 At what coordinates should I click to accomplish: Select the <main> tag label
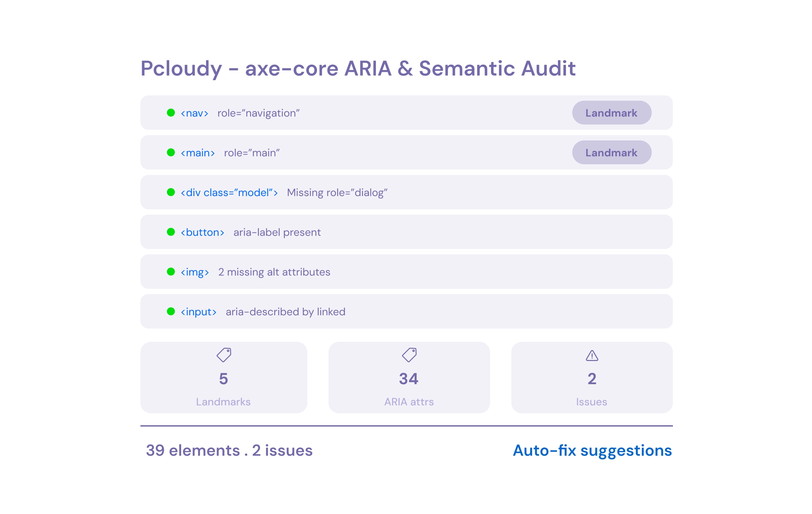(198, 153)
